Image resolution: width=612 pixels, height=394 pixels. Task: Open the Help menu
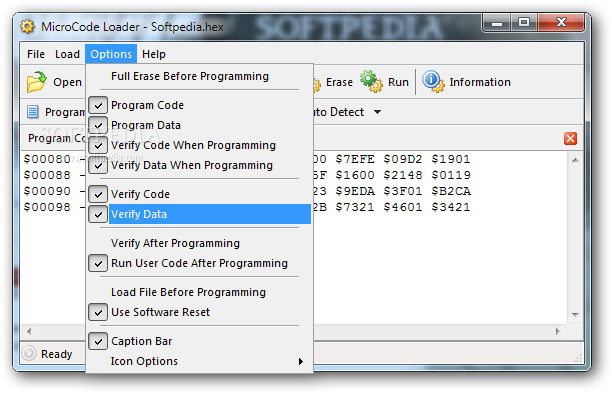154,54
